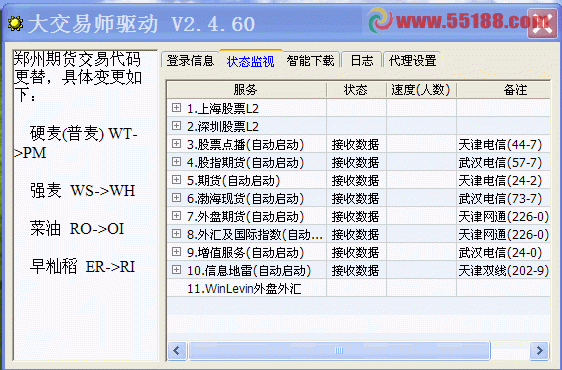The image size is (562, 370).
Task: Expand the 5.期货(自动启动) row
Action: 176,180
